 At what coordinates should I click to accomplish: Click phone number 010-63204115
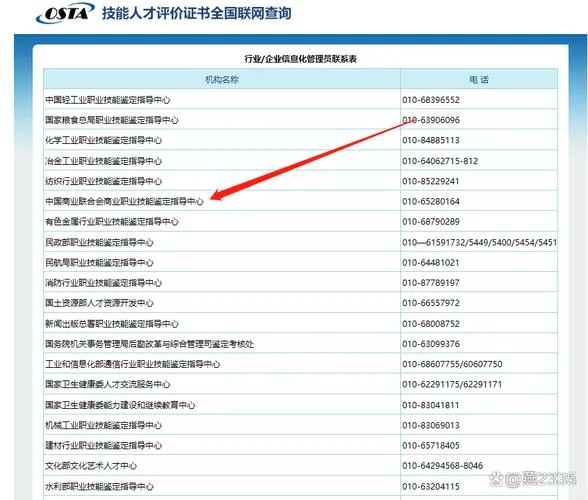pos(431,487)
